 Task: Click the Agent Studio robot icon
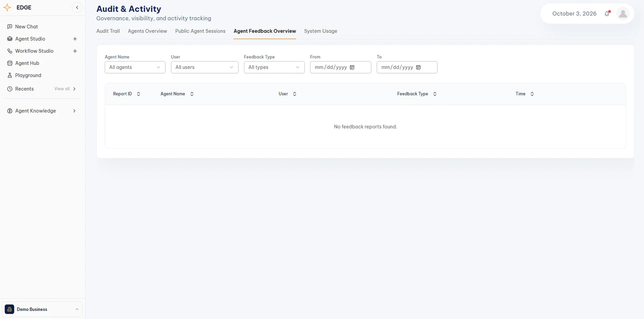click(x=10, y=39)
